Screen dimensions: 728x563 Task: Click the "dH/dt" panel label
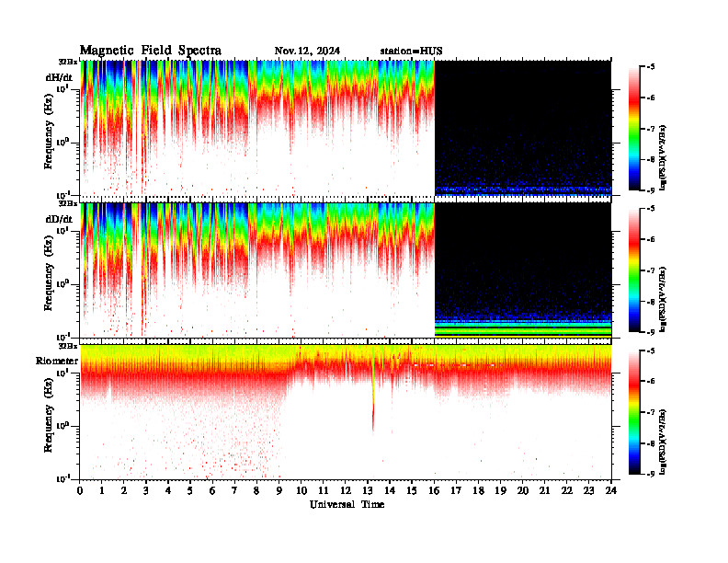point(59,78)
